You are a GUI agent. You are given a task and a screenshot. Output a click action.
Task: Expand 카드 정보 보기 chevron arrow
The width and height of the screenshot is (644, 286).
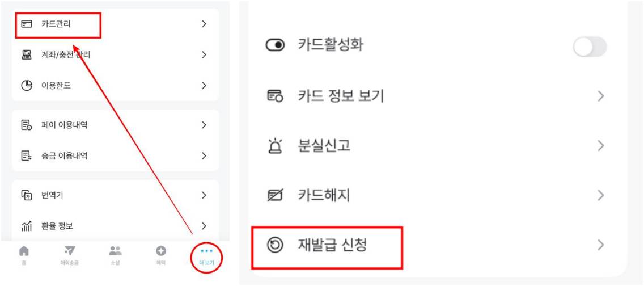tap(601, 96)
